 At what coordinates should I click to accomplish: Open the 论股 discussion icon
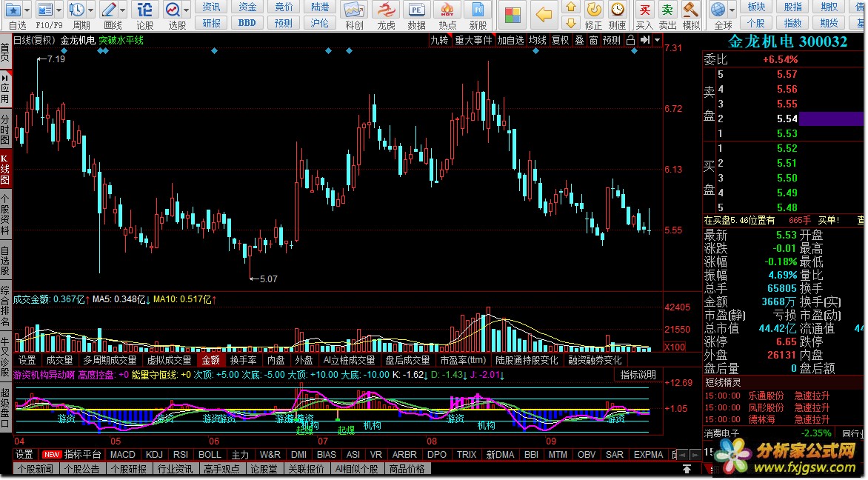[144, 10]
